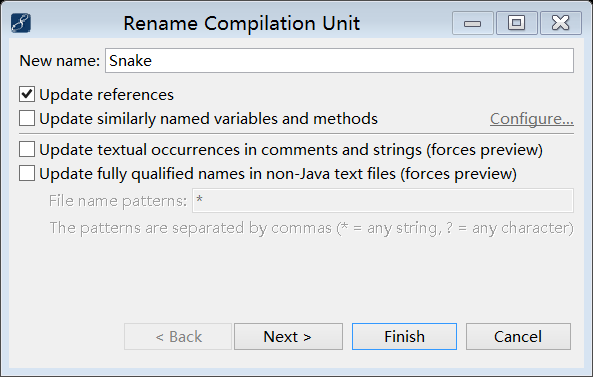
Task: Enable Update textual occurrences in comments and strings
Action: [27, 149]
